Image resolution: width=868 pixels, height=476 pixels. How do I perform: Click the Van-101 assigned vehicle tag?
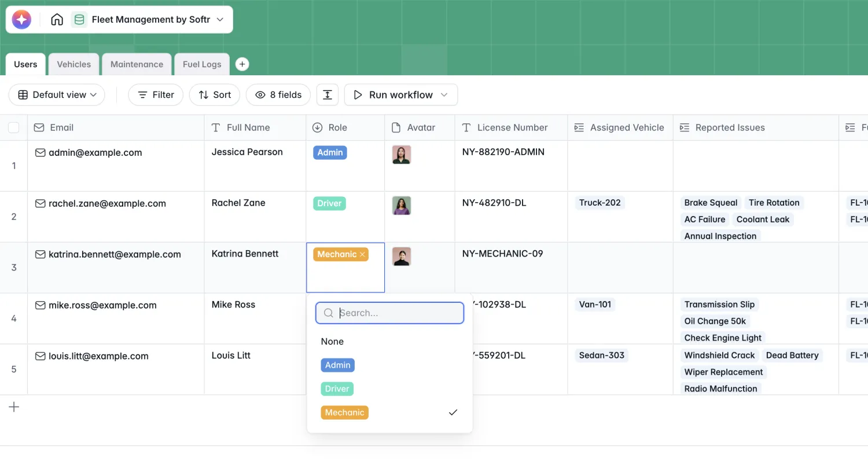[595, 305]
